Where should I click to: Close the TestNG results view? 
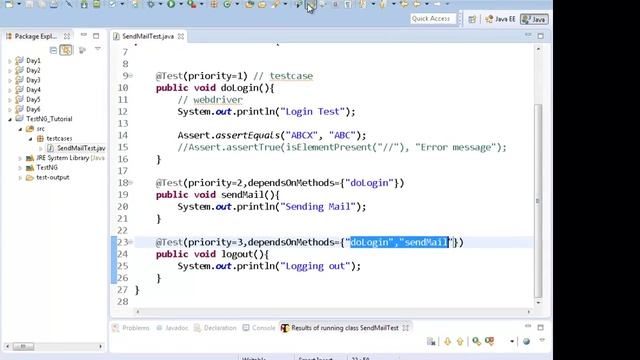click(x=406, y=328)
